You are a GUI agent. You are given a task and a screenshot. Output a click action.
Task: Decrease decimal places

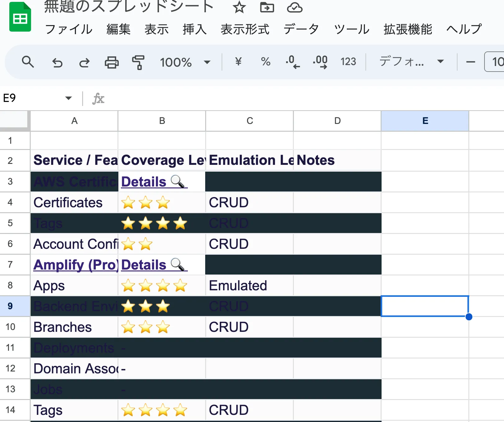[293, 62]
